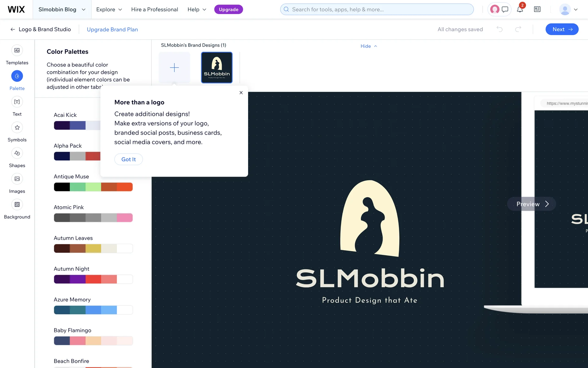Click the undo arrow icon
The height and width of the screenshot is (368, 588).
tap(499, 29)
